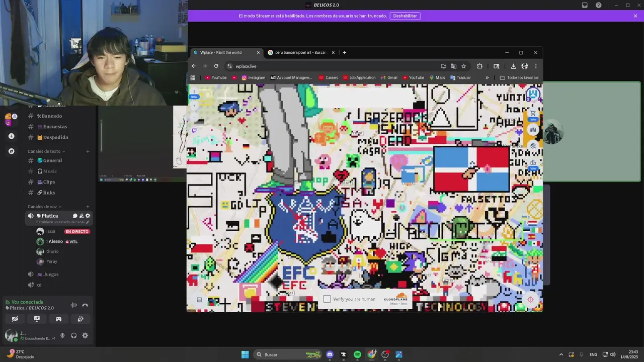Open the Chrome apps grid shortcut
The width and height of the screenshot is (644, 362).
coord(193,77)
